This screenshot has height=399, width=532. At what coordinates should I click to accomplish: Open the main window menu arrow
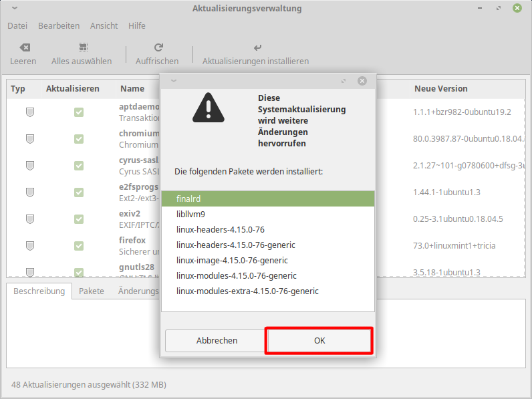coord(15,9)
